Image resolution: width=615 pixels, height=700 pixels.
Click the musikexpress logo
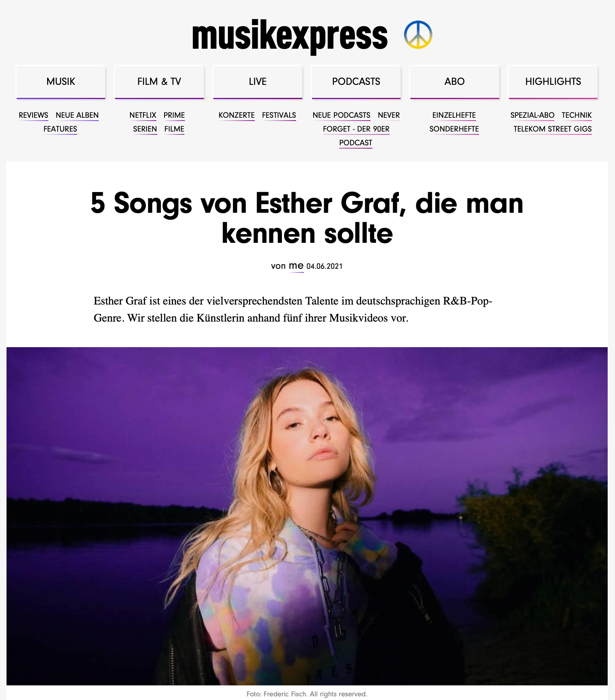290,36
